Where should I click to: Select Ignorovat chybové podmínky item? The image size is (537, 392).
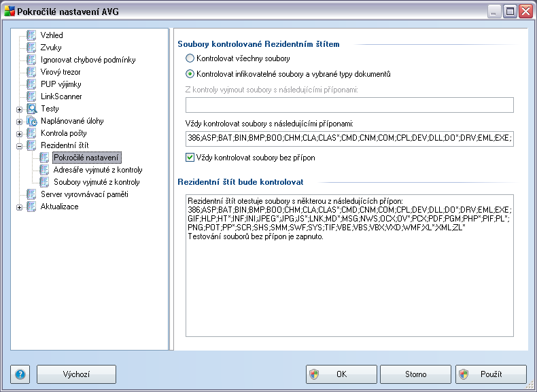pyautogui.click(x=88, y=60)
